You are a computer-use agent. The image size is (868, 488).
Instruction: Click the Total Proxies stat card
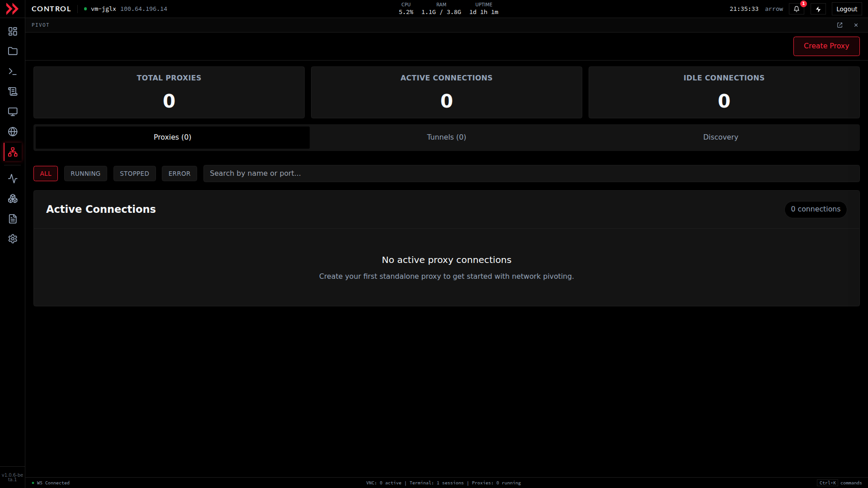169,93
